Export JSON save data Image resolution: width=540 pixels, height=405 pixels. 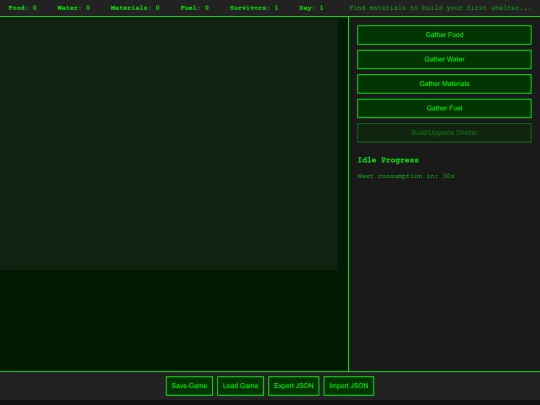click(x=294, y=386)
